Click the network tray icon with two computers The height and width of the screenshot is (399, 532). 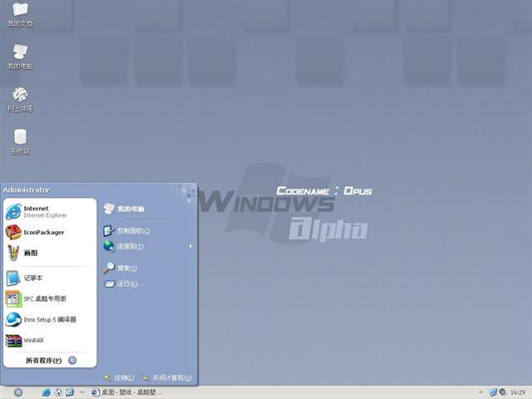pos(493,392)
